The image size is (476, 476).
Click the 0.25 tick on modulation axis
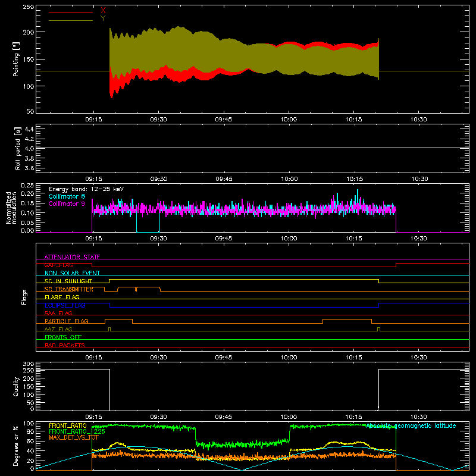tap(27, 186)
